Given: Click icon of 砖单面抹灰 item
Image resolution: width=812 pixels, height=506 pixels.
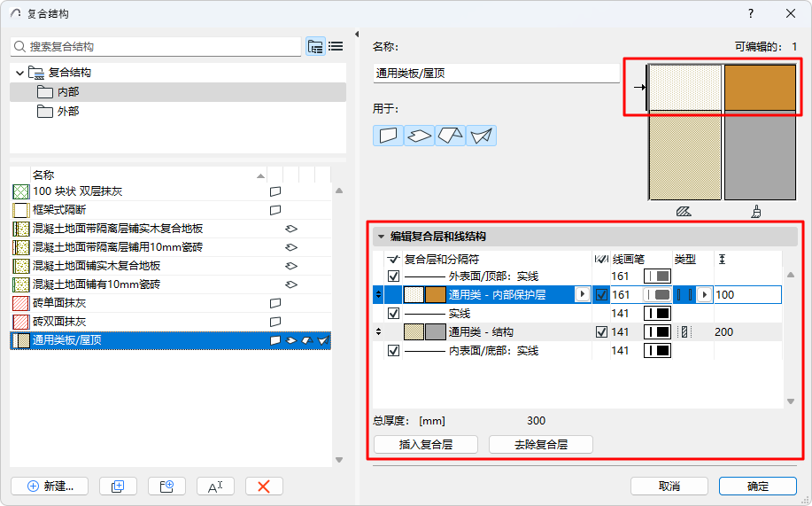Looking at the screenshot, I should (20, 303).
